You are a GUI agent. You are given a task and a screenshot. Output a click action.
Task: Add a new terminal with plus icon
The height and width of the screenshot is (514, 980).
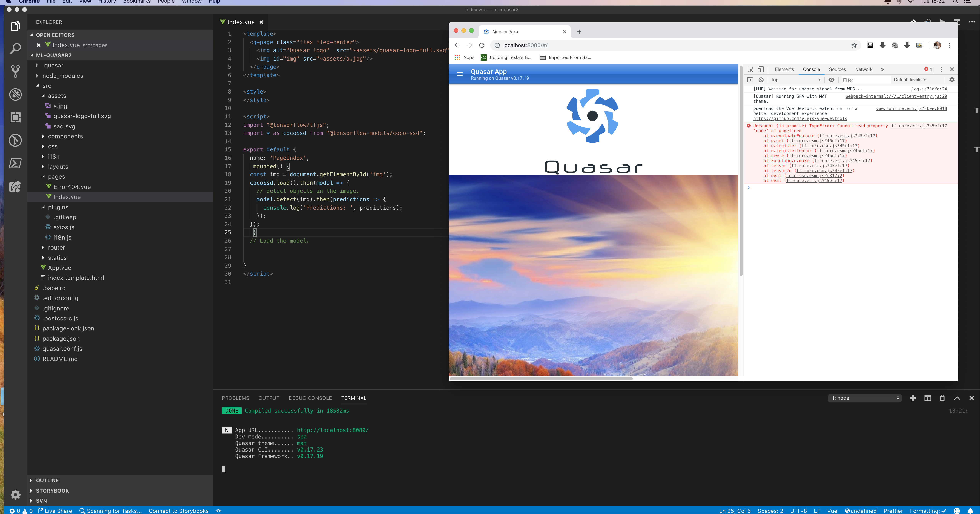913,398
